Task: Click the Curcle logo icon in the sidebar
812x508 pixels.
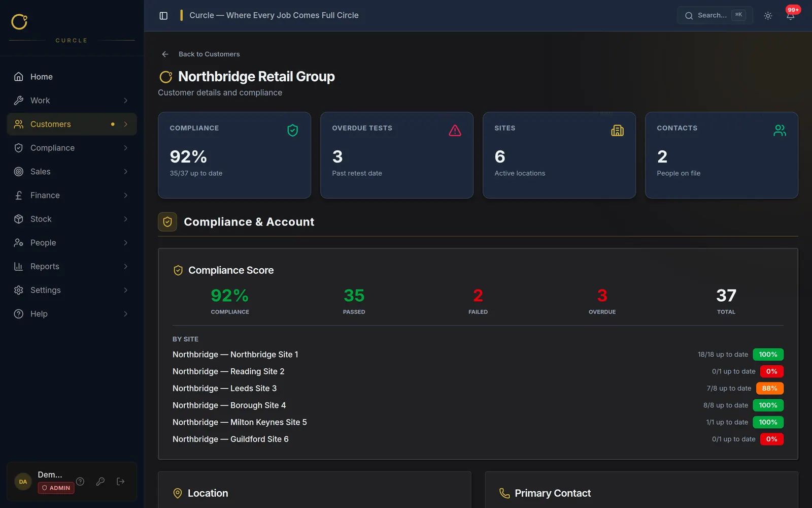Action: click(19, 21)
